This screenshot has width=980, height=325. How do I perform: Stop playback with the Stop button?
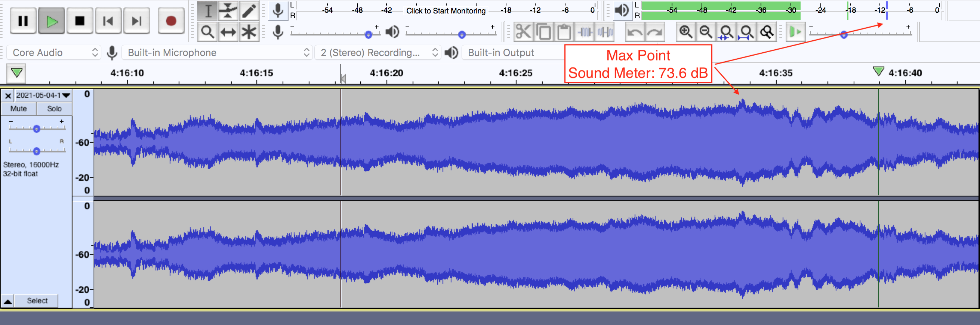[80, 21]
